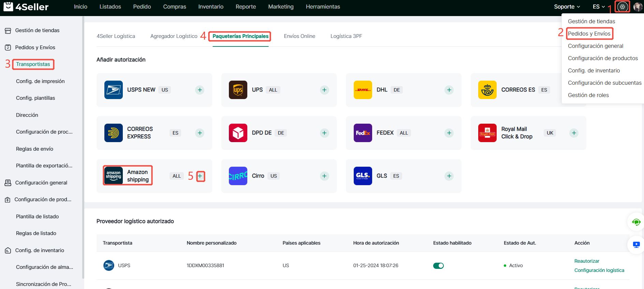Screen dimensions: 644x289
Task: Choose Gestión de roles in settings dropdown
Action: (x=588, y=95)
